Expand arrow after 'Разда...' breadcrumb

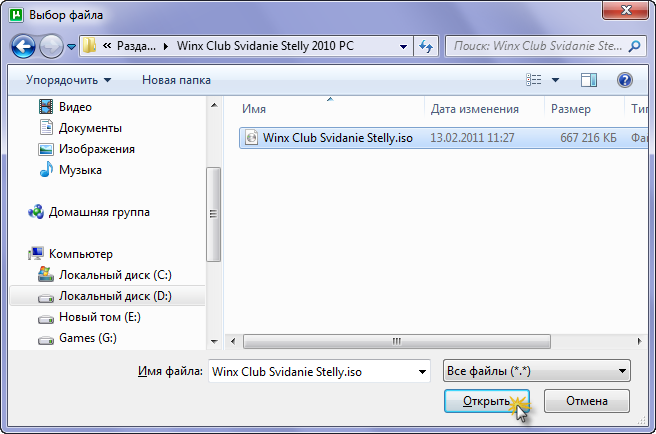166,46
